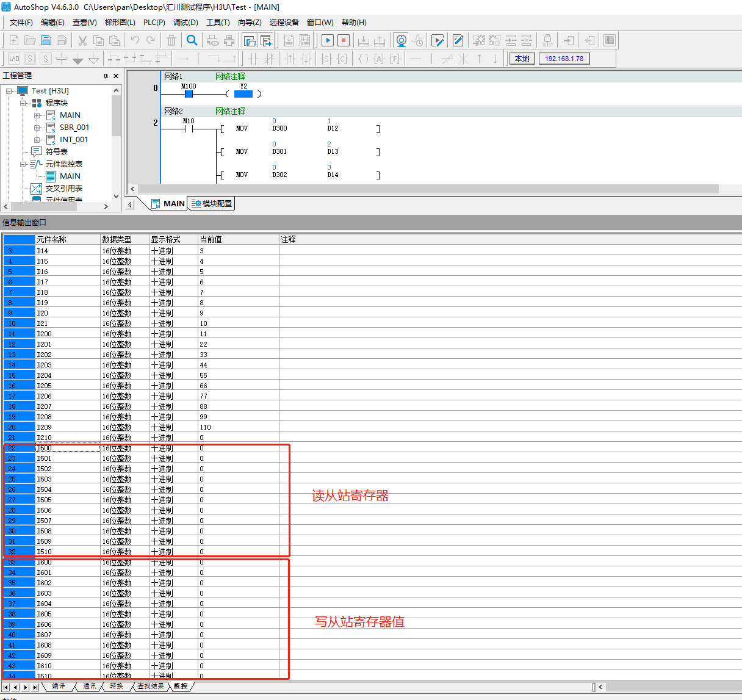Click the 本地 connection button
The width and height of the screenshot is (742, 700).
tap(522, 59)
